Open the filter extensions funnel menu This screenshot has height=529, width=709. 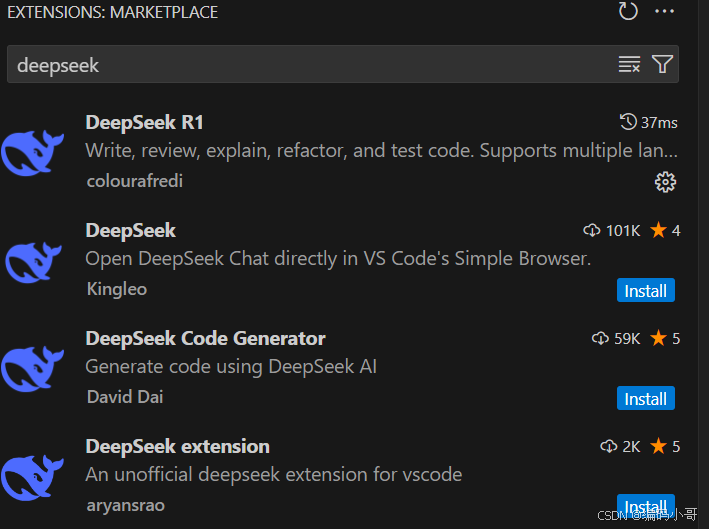coord(662,64)
